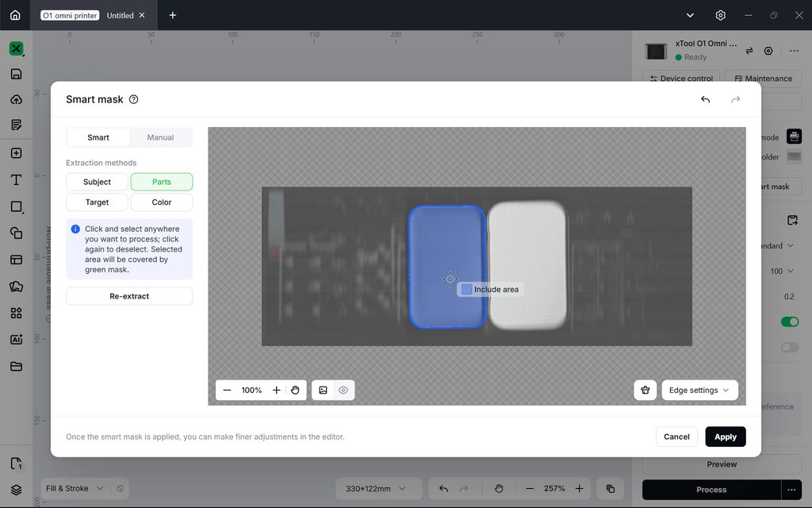Choose the Target extraction method
This screenshot has width=812, height=508.
(97, 202)
